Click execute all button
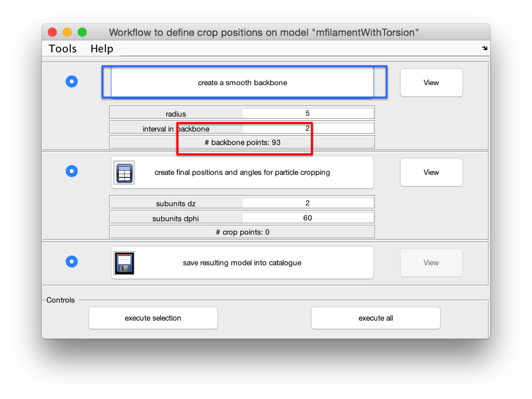 point(376,318)
